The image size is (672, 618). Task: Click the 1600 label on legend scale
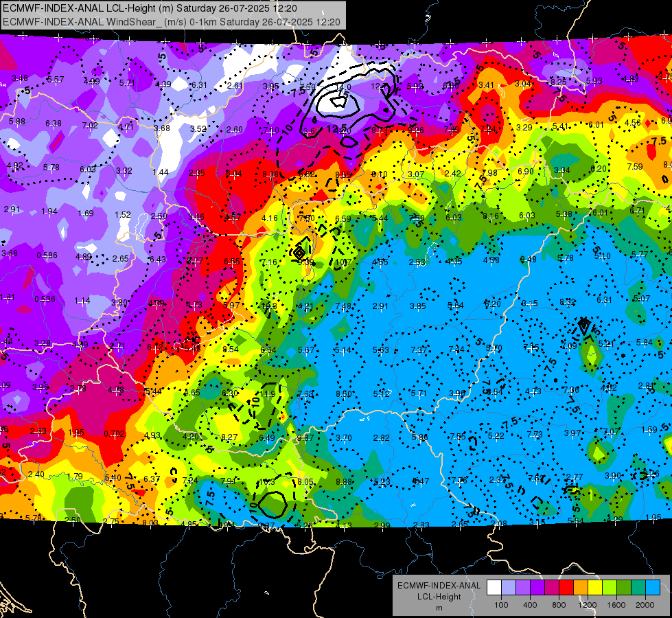click(616, 605)
